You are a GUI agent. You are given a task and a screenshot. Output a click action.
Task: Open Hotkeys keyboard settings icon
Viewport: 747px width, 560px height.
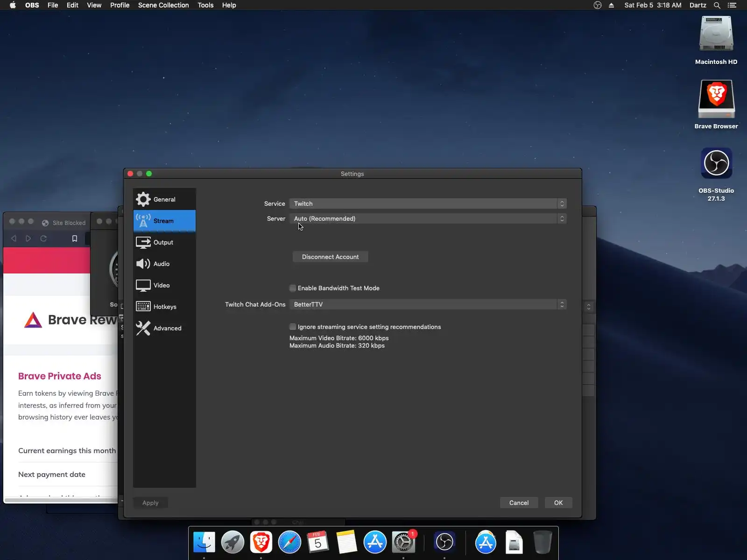[143, 307]
